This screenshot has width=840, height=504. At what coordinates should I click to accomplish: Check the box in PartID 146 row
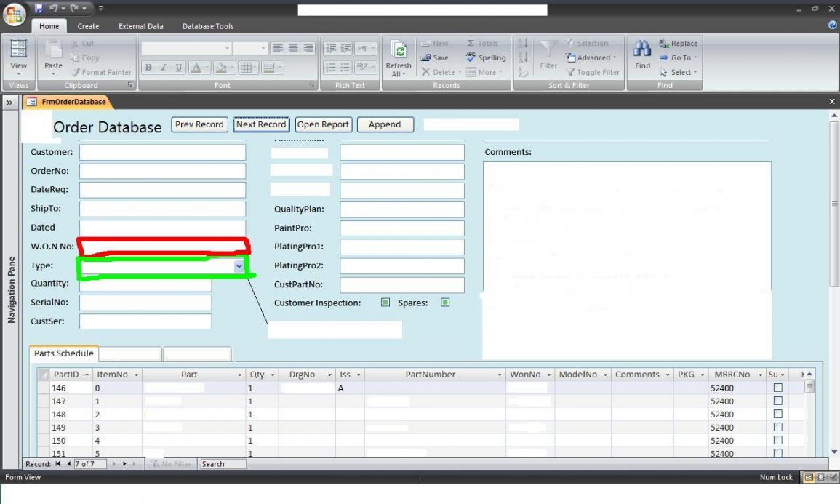click(777, 388)
